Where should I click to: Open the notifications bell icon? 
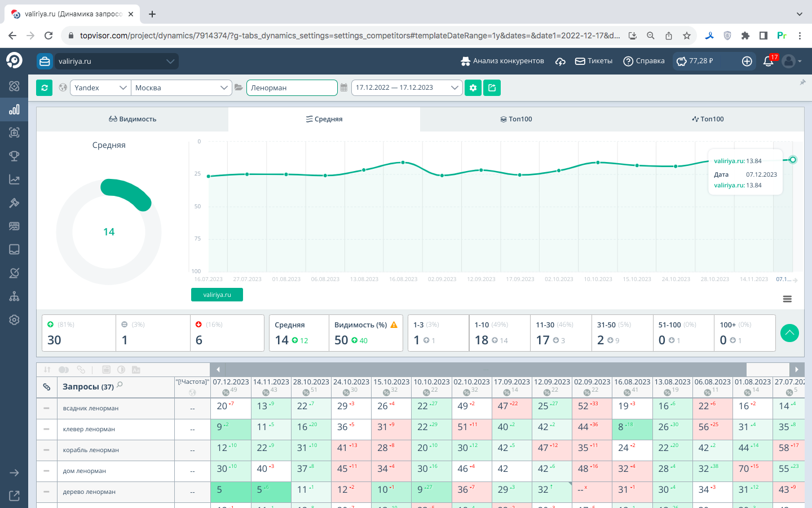768,61
